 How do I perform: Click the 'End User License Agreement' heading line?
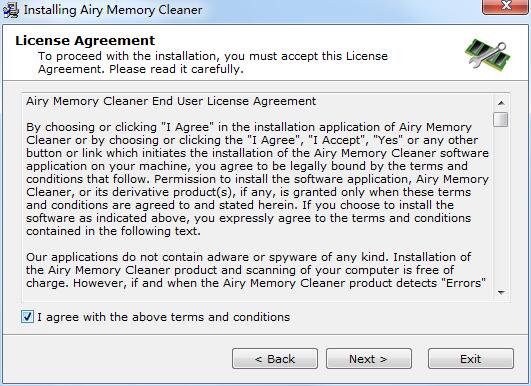[x=171, y=101]
